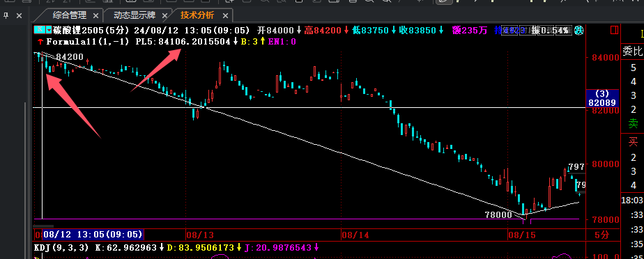644x259 pixels.
Task: Click the 额235万 turnover value
Action: (470, 30)
